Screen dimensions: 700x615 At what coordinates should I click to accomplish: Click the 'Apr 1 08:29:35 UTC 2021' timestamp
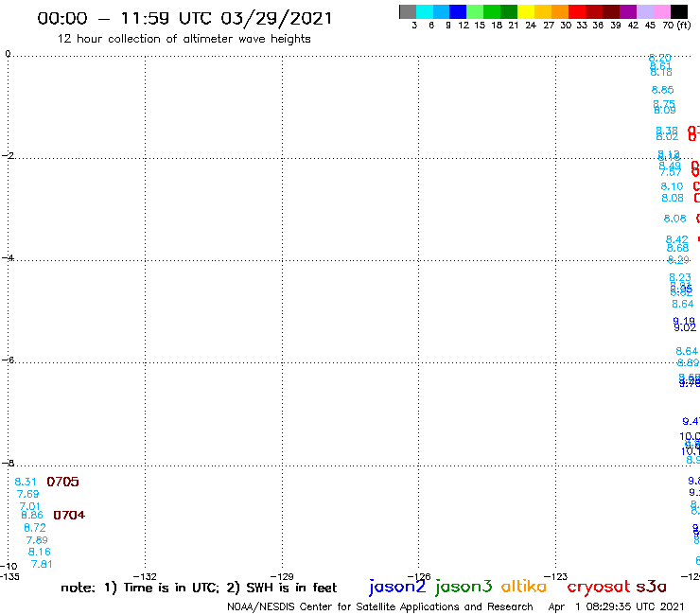616,606
